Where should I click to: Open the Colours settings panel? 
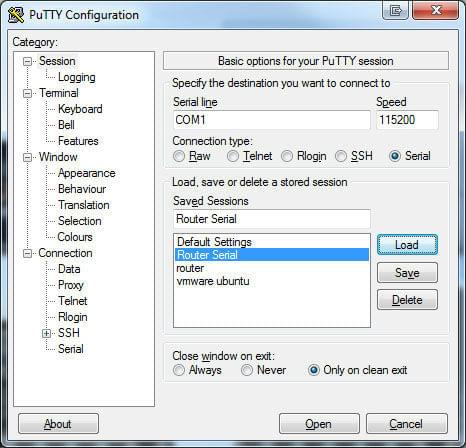[75, 237]
